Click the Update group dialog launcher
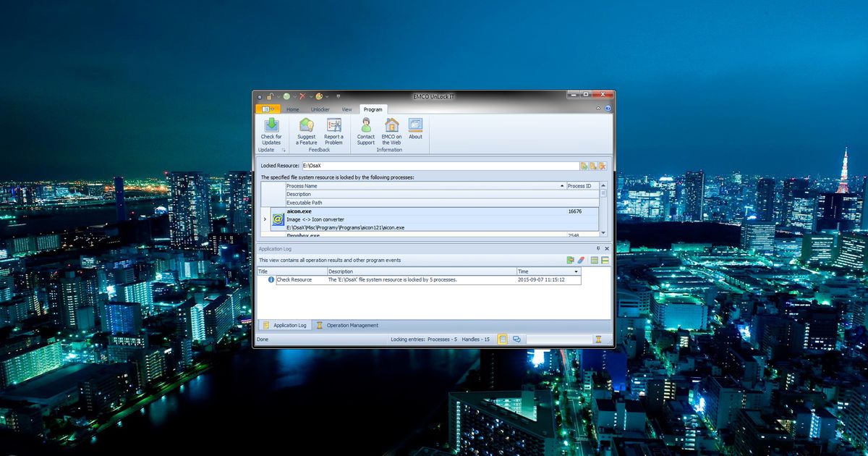This screenshot has width=868, height=456. pos(284,150)
